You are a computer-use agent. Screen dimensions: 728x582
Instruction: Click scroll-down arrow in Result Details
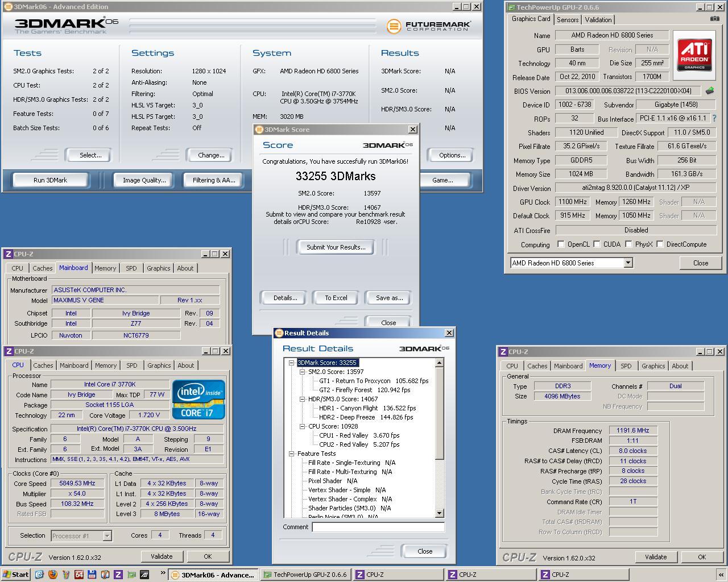click(439, 513)
